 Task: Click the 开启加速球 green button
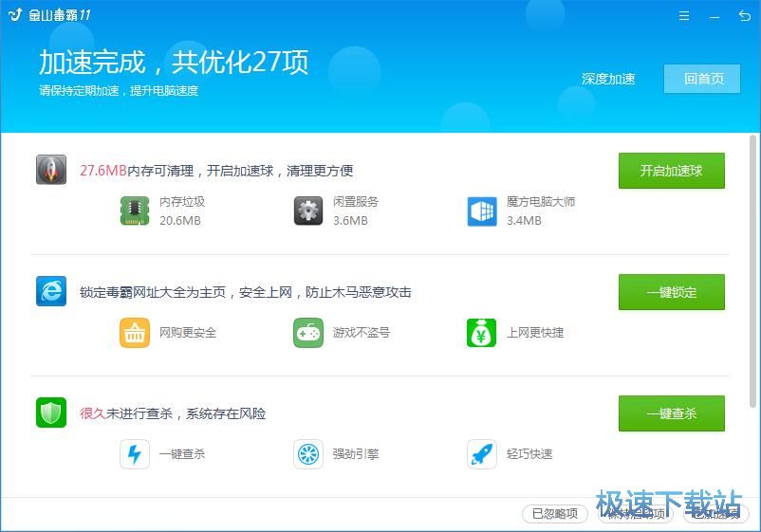pyautogui.click(x=671, y=171)
